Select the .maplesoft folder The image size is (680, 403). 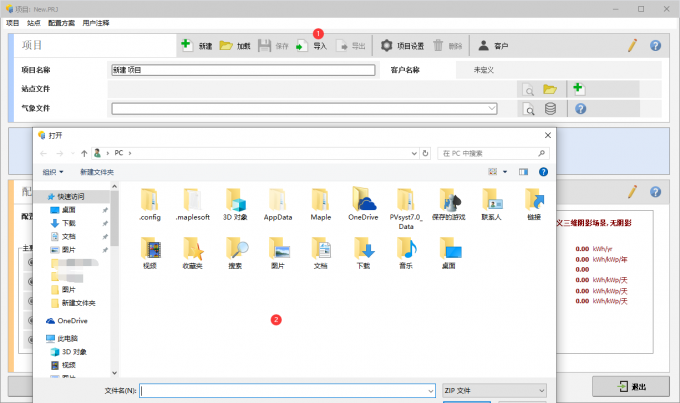coord(193,204)
